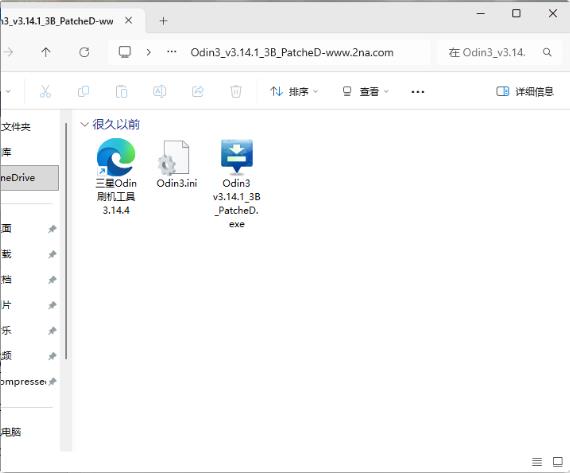Screen dimensions: 570x473
Task: Select Odin3 v3.14.1_3B_PatcheD.exe file
Action: pos(237,184)
